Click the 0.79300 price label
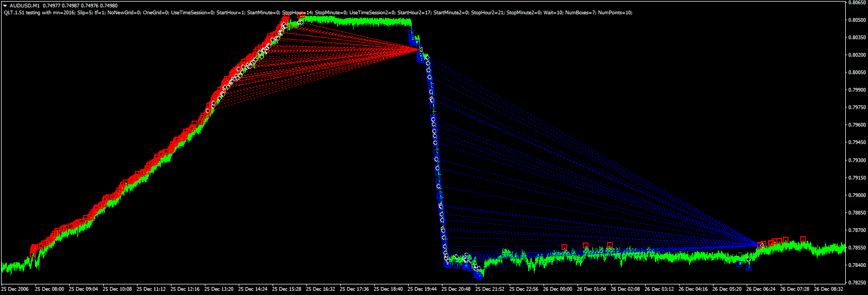This screenshot has width=868, height=295. 857,160
